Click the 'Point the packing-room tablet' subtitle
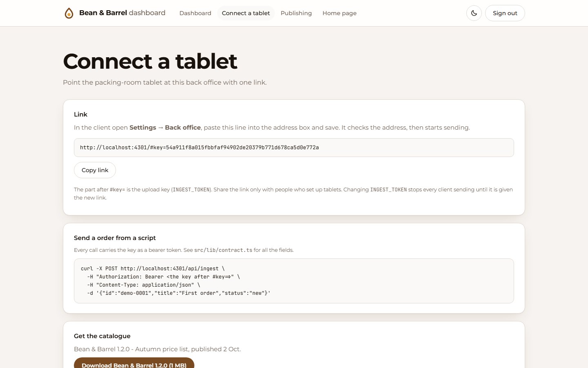 point(165,82)
